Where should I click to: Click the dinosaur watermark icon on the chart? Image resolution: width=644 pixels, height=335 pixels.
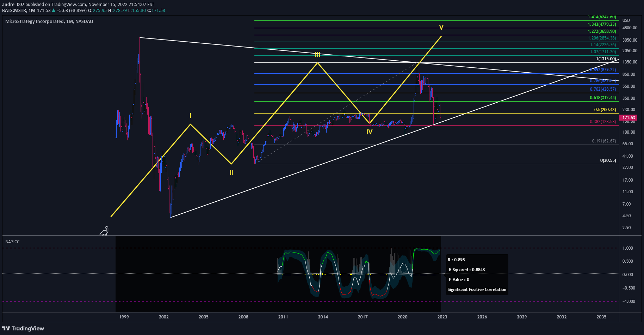coord(104,231)
